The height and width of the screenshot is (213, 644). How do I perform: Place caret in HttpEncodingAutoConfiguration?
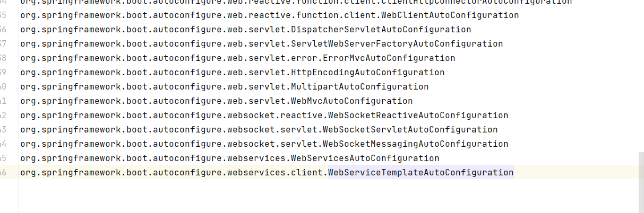[367, 73]
